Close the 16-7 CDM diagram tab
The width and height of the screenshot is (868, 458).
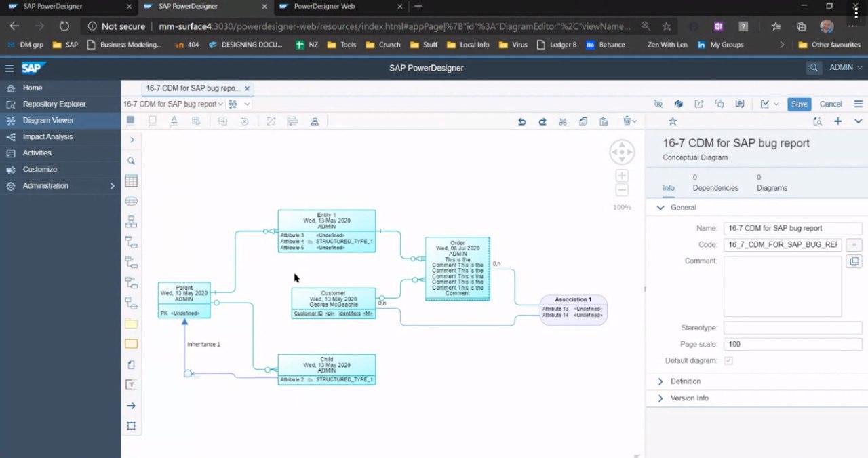[x=247, y=88]
